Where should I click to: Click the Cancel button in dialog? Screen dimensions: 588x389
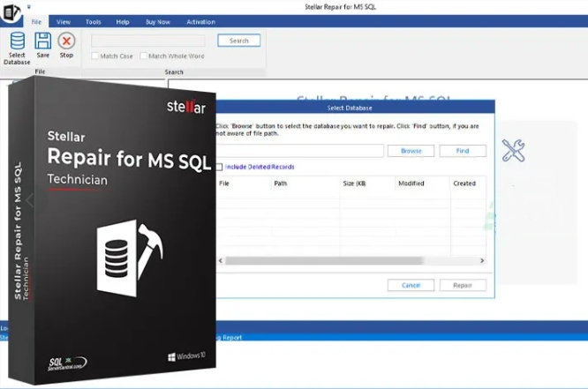[x=411, y=285]
